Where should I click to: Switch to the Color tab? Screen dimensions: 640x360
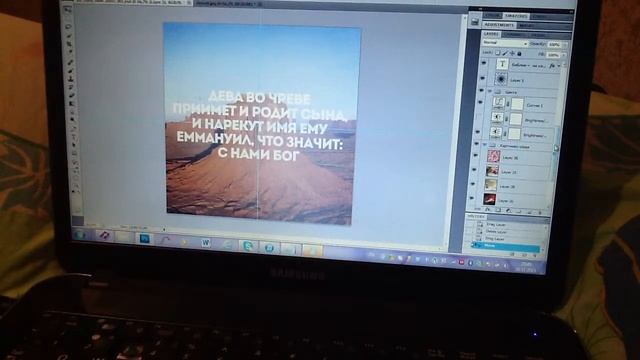click(x=492, y=15)
